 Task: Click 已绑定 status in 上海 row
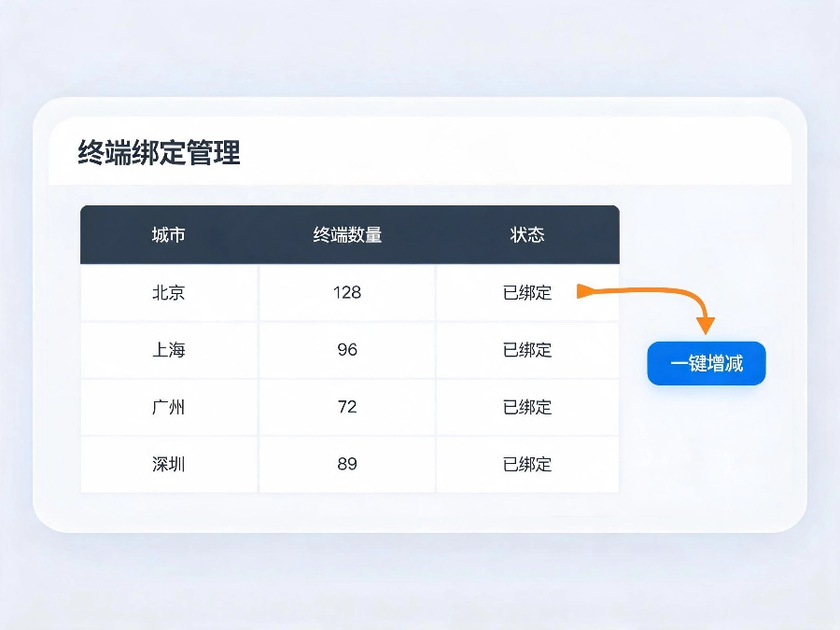click(x=527, y=350)
